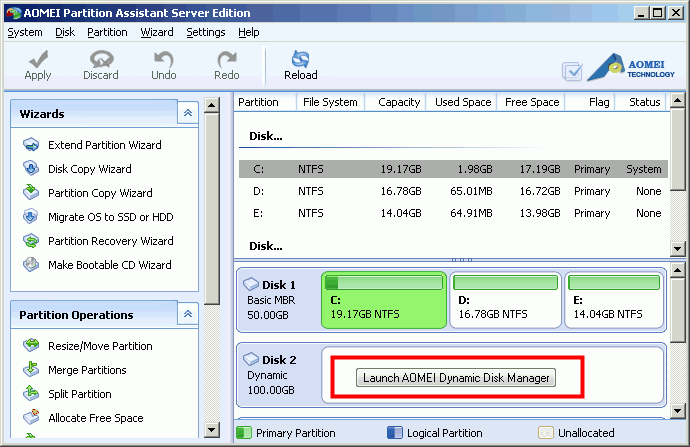Click the Partition column header
Image resolution: width=690 pixels, height=447 pixels.
(265, 102)
